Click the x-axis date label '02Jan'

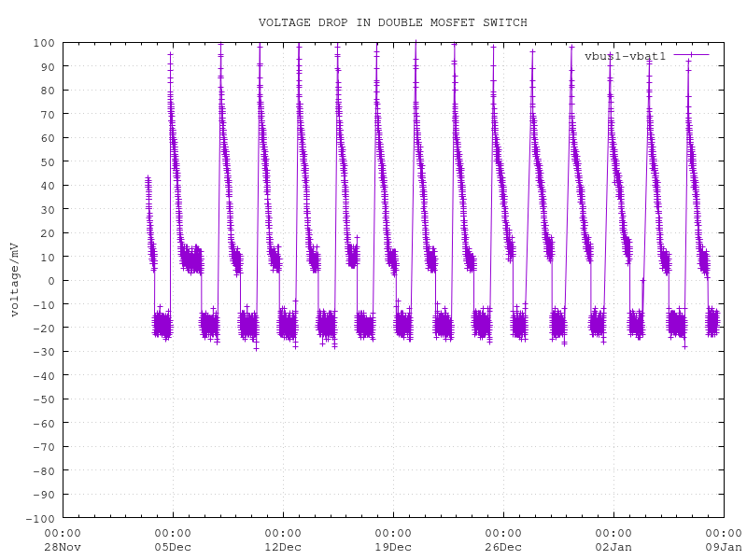[x=613, y=547]
